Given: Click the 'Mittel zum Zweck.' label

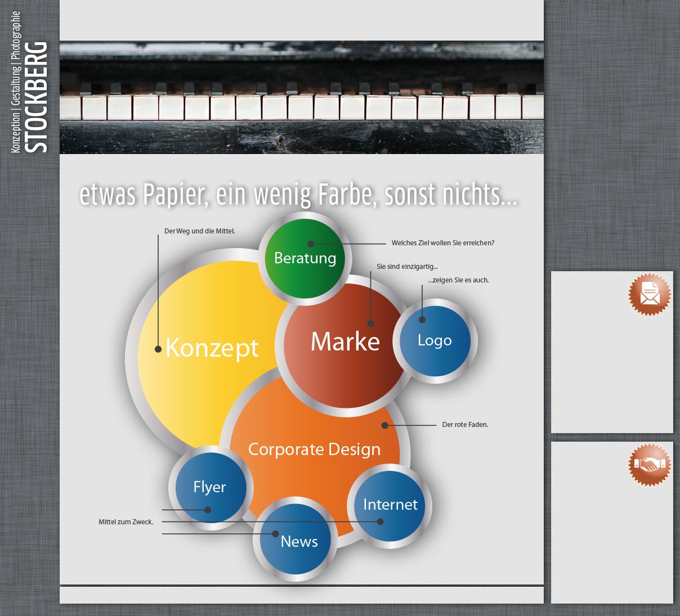Looking at the screenshot, I should (x=126, y=522).
